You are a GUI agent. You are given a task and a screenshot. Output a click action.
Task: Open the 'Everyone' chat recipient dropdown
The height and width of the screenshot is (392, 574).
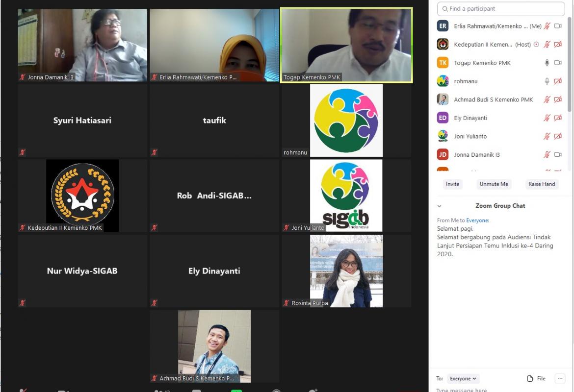click(x=463, y=378)
